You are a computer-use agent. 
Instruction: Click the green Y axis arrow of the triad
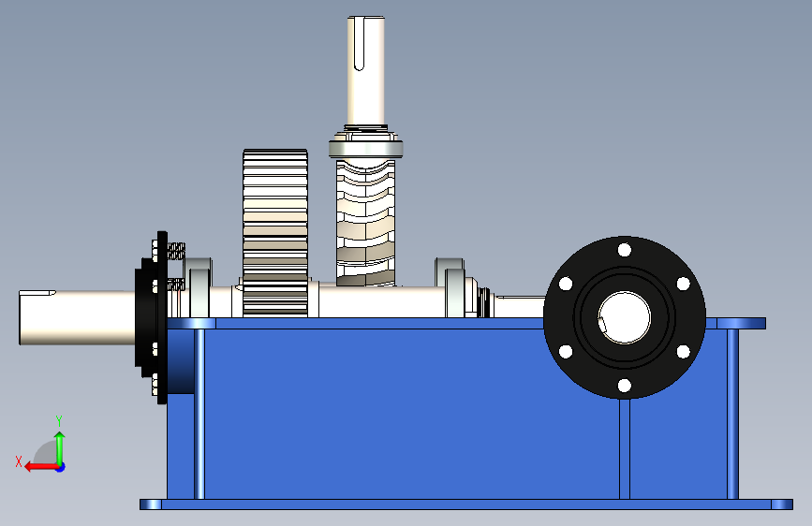coord(60,447)
